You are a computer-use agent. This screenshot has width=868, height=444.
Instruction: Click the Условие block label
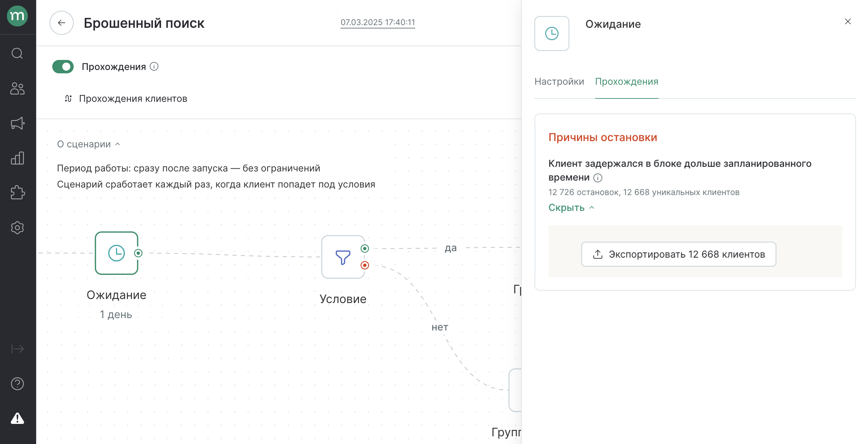pyautogui.click(x=343, y=299)
